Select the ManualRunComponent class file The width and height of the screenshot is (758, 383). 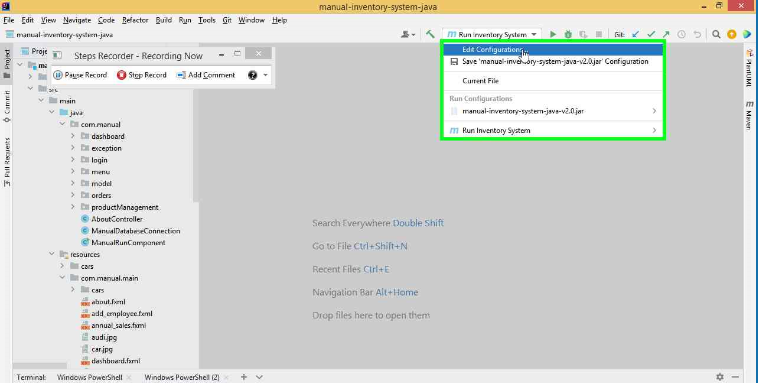point(129,242)
